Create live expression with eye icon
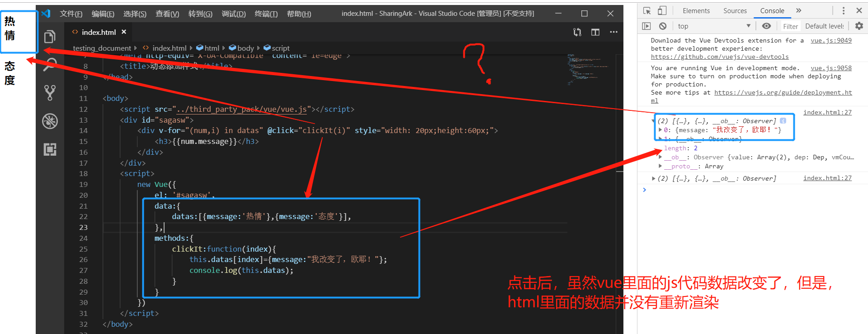Image resolution: width=868 pixels, height=334 pixels. (x=766, y=26)
